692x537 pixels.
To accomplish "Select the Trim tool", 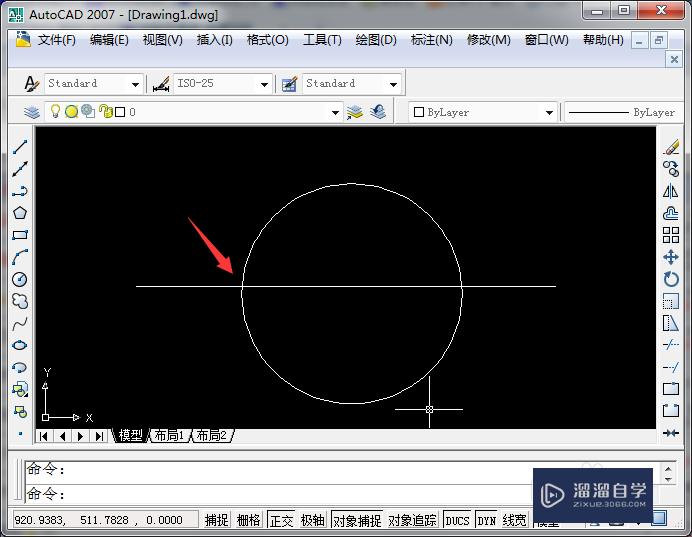I will click(x=671, y=345).
